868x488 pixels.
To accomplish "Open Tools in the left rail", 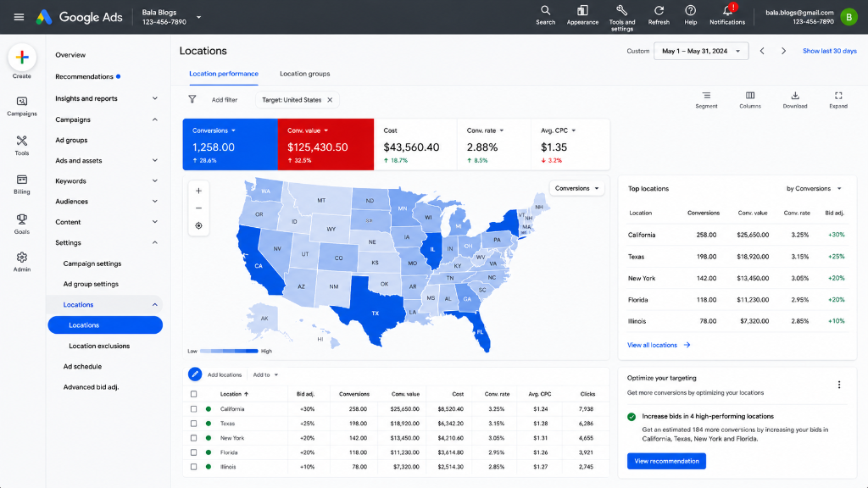I will [x=21, y=146].
